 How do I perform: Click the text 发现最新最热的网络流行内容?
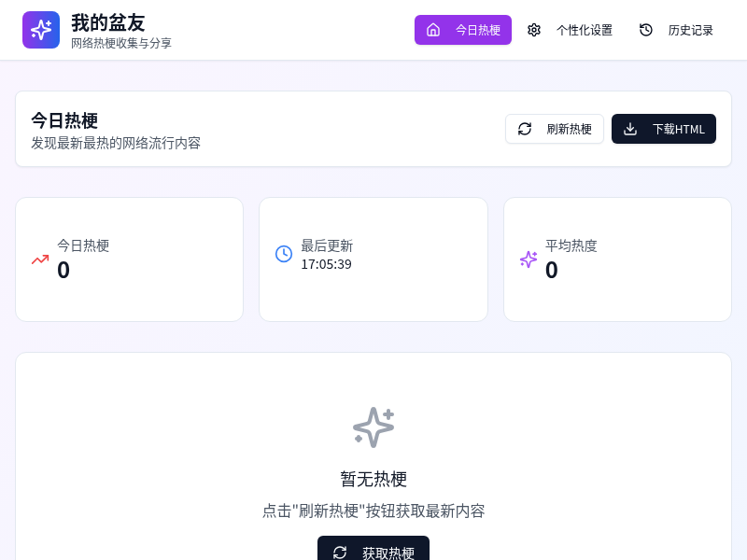click(116, 143)
